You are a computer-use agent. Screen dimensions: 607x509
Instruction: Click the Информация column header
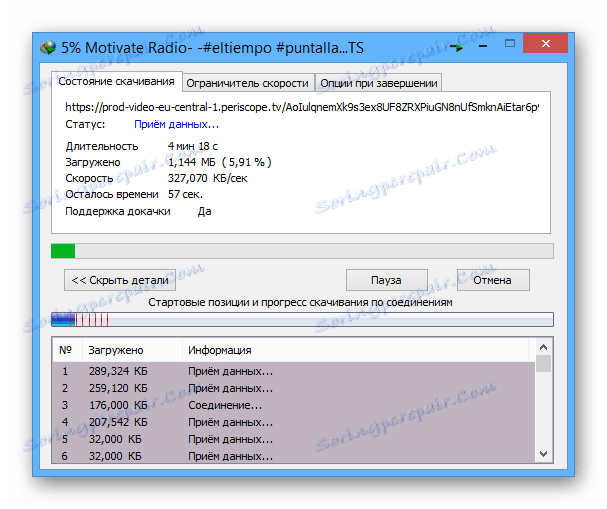pyautogui.click(x=355, y=350)
